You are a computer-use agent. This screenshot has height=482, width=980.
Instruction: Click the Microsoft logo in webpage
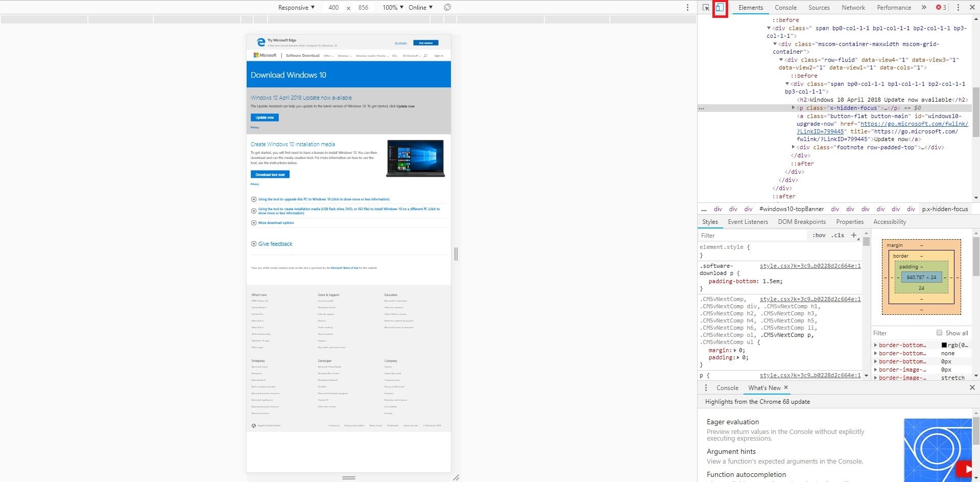pos(265,55)
